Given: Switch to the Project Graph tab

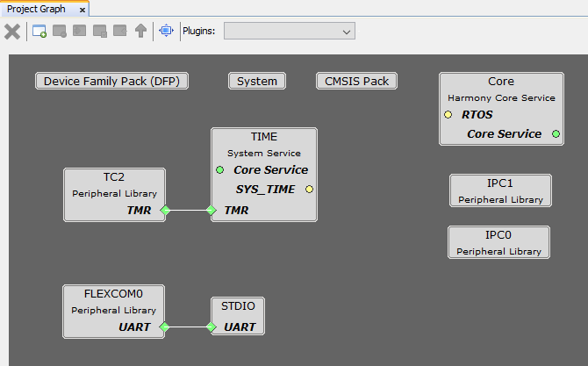Looking at the screenshot, I should 37,9.
